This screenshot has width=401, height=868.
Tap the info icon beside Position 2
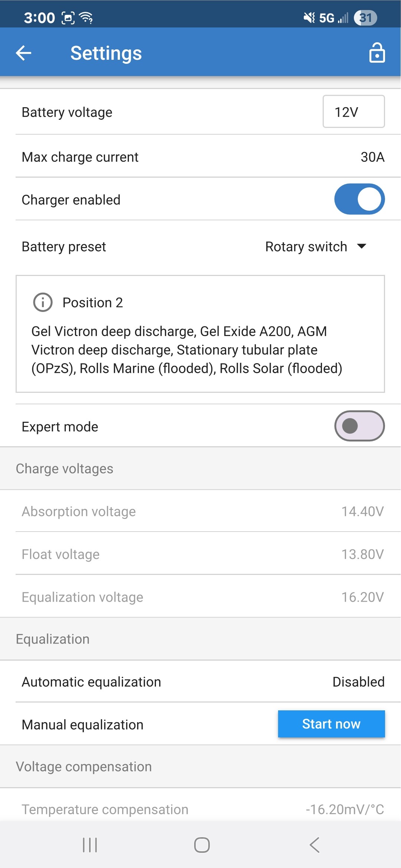click(x=43, y=302)
